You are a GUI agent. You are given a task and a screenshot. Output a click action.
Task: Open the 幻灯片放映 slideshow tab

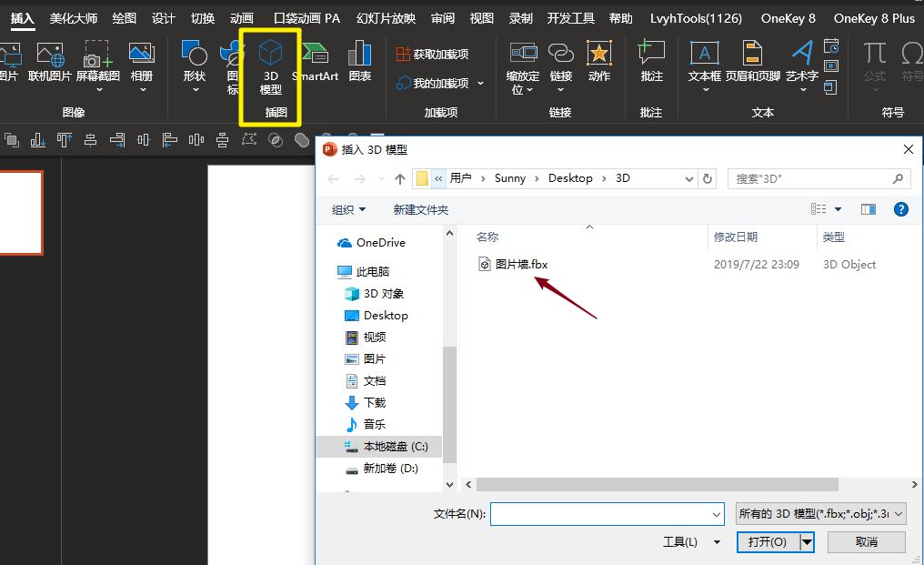click(386, 19)
